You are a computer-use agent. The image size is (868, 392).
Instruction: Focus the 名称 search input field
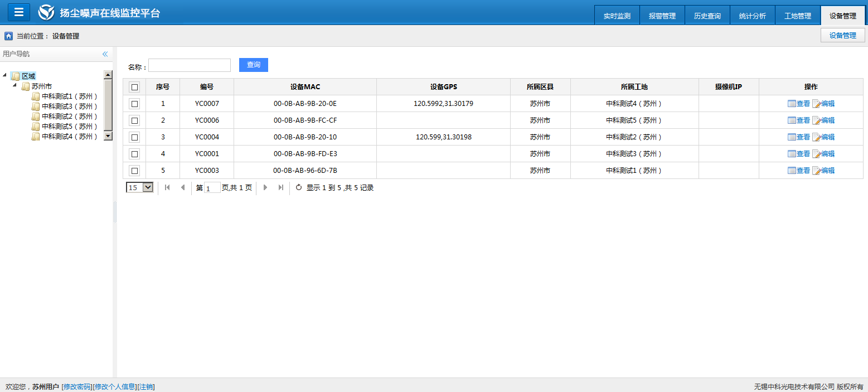pyautogui.click(x=189, y=65)
